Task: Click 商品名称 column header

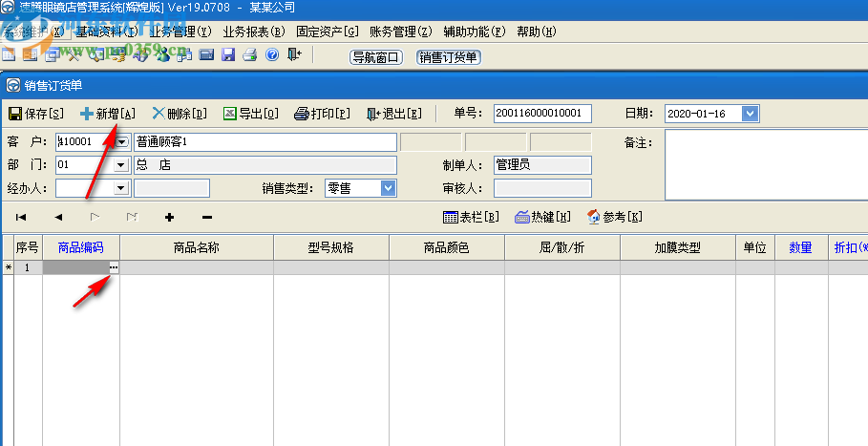Action: (x=197, y=247)
